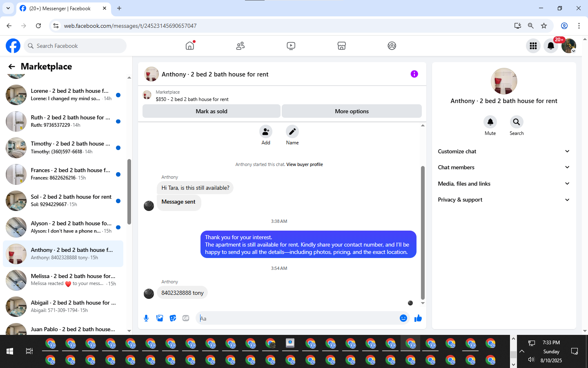The image size is (588, 368).
Task: Open More options for the listing
Action: (352, 111)
